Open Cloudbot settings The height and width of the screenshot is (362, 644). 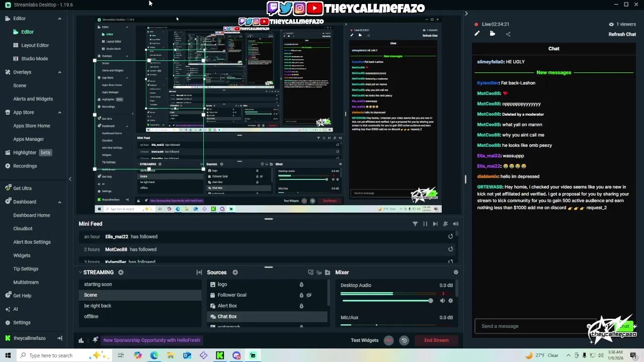[23, 229]
